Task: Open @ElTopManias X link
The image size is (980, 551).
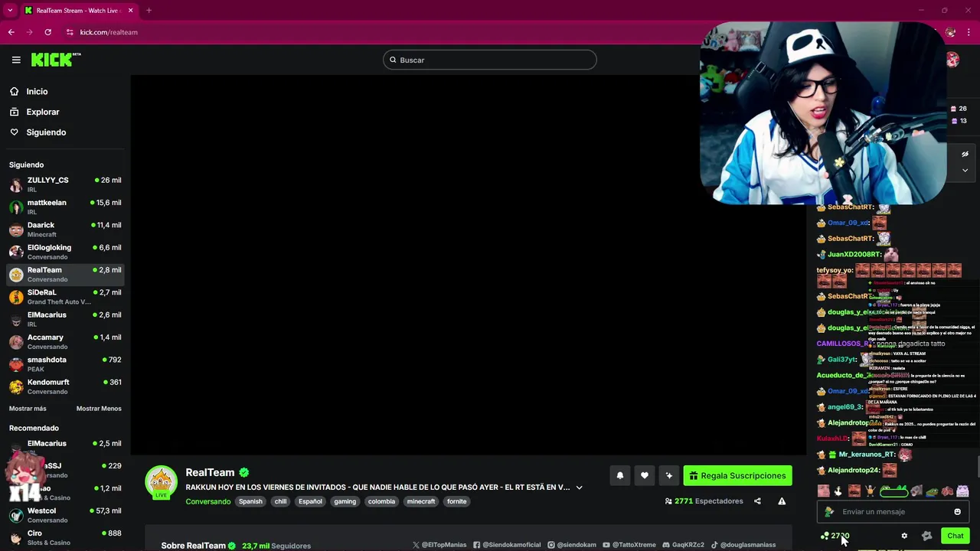Action: tap(439, 545)
